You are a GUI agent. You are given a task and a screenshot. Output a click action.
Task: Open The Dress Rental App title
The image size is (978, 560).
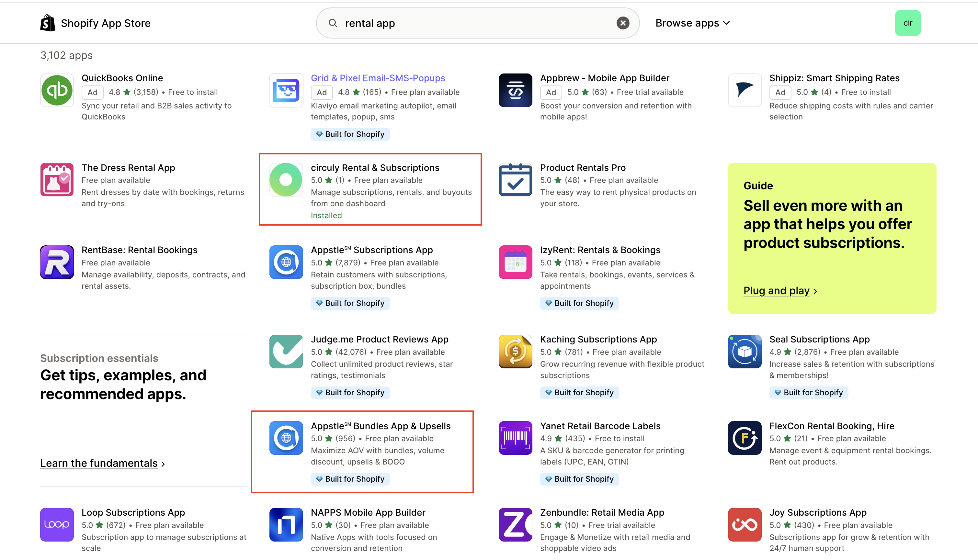pos(128,168)
